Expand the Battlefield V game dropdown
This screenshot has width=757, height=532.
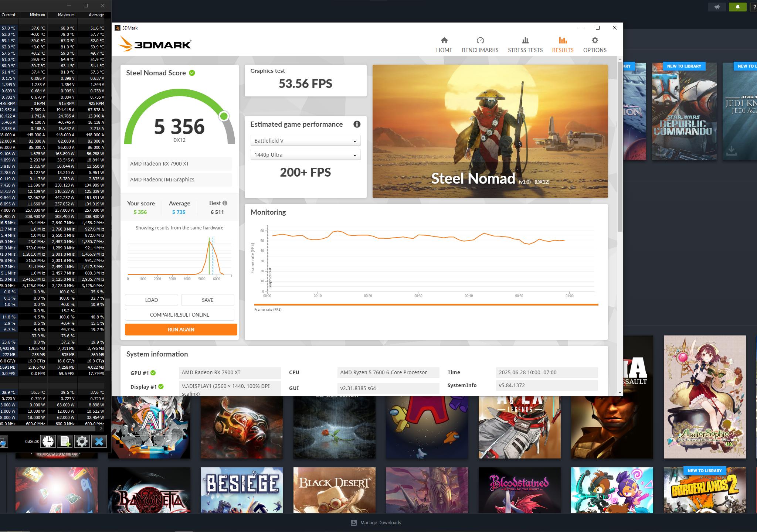coord(305,141)
